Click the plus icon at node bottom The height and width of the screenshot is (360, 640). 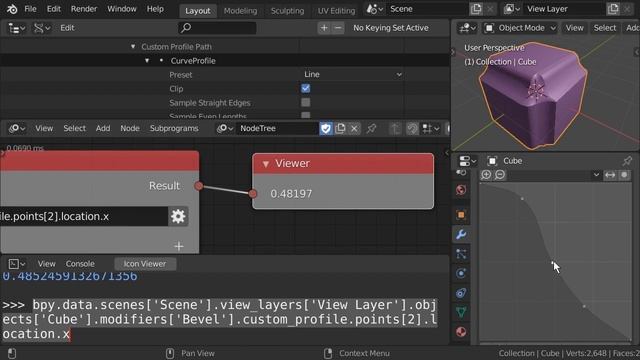click(179, 246)
